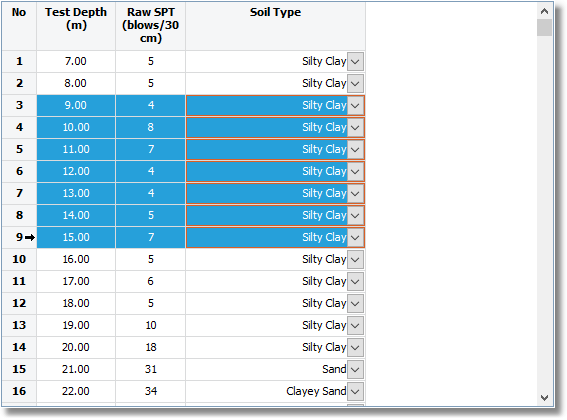Click the 7.00 test depth cell
This screenshot has height=420, width=567.
pos(76,61)
